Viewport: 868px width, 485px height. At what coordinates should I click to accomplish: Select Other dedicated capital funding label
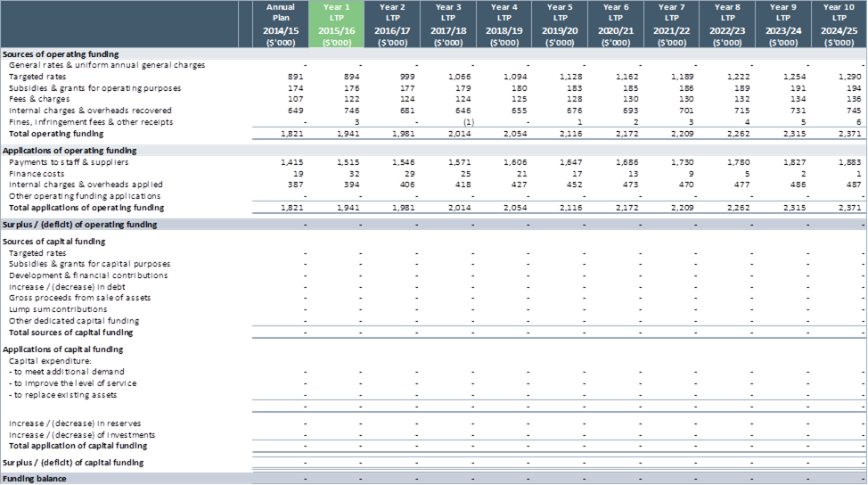point(74,321)
